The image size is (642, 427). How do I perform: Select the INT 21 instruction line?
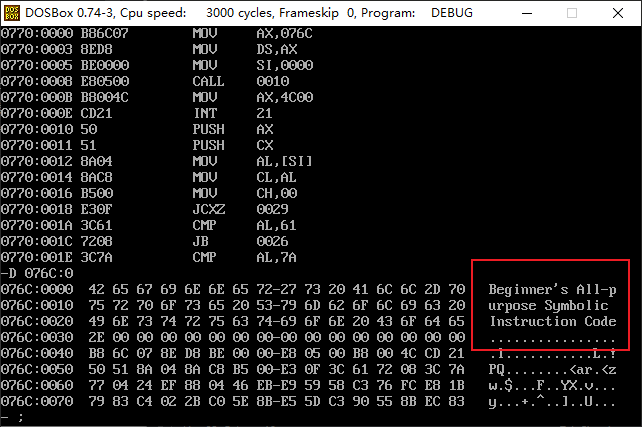tap(137, 113)
